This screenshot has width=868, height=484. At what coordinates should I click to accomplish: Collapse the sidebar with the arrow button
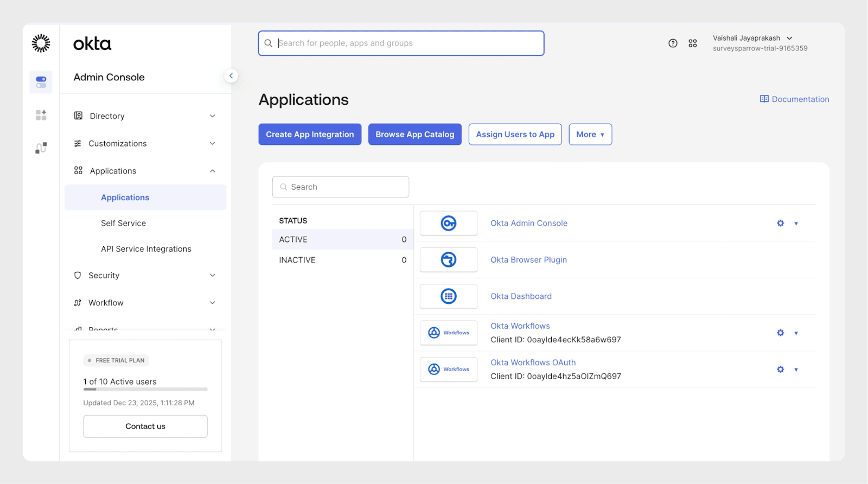click(x=231, y=76)
